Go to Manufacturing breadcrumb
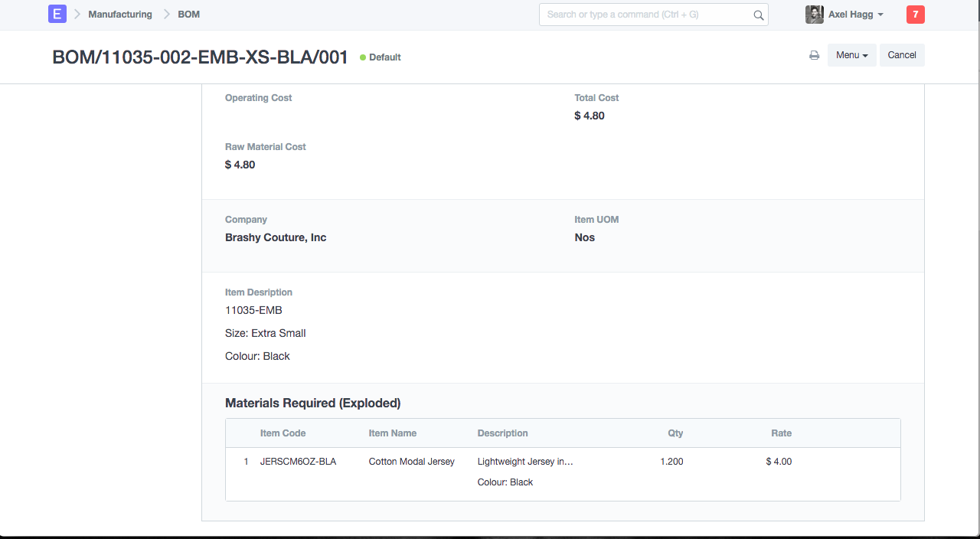The height and width of the screenshot is (539, 980). point(120,15)
